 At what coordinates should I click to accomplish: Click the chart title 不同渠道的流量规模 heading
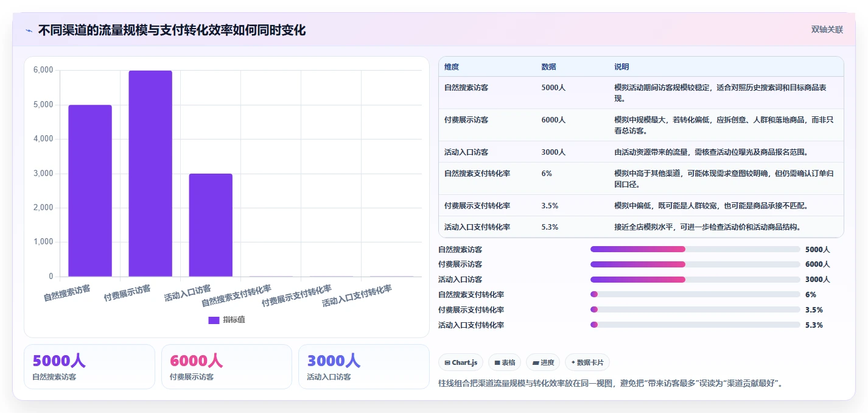pyautogui.click(x=172, y=30)
